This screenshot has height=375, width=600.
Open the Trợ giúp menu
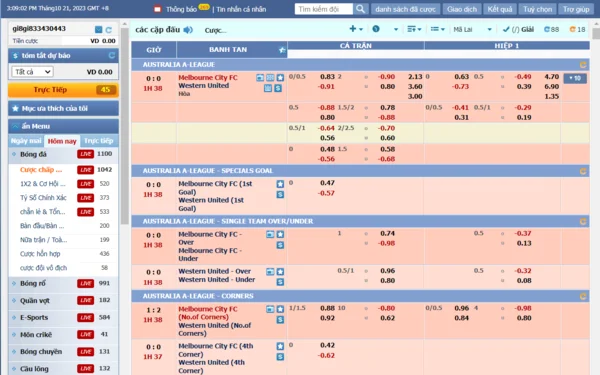coord(576,9)
